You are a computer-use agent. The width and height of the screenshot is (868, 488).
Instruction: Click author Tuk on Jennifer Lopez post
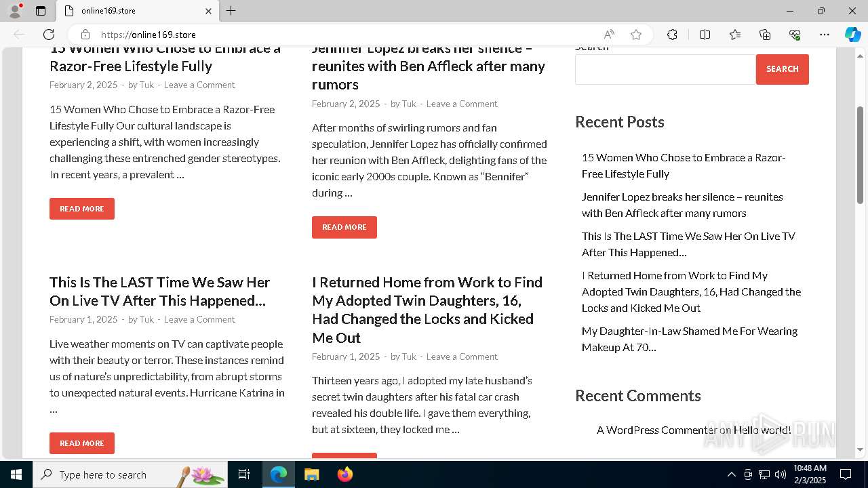[409, 104]
